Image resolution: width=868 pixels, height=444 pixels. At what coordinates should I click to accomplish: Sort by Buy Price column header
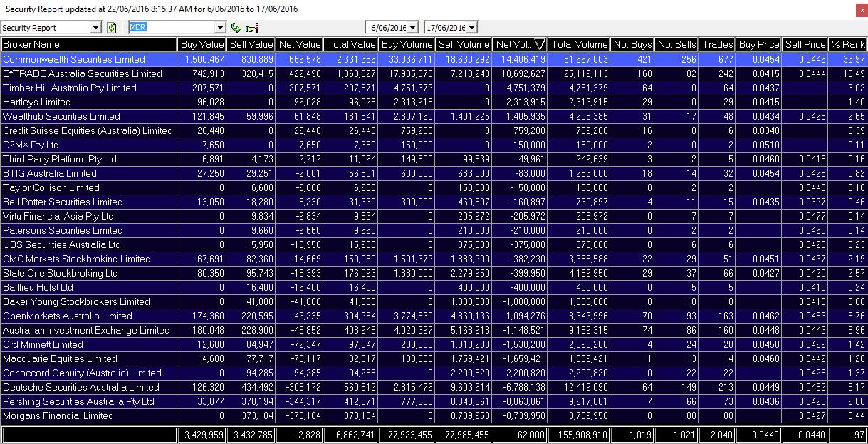(x=759, y=44)
